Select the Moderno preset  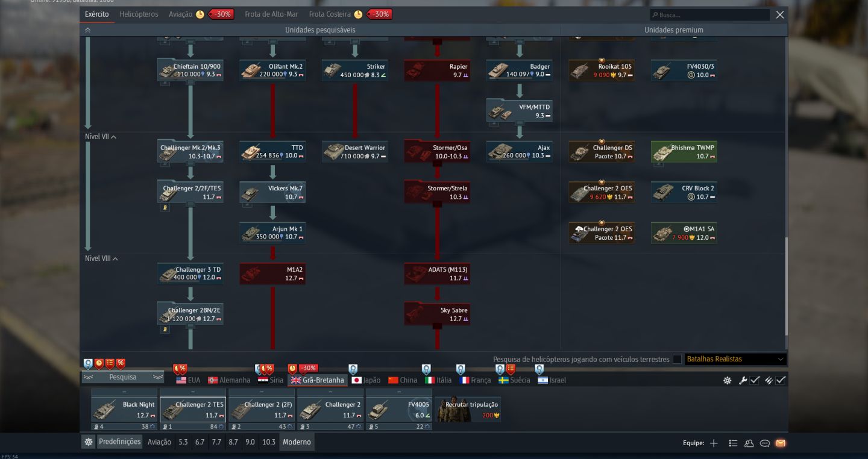(297, 442)
